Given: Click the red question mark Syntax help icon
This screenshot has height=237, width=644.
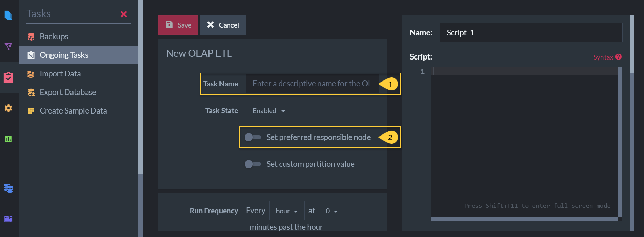Looking at the screenshot, I should [x=619, y=57].
